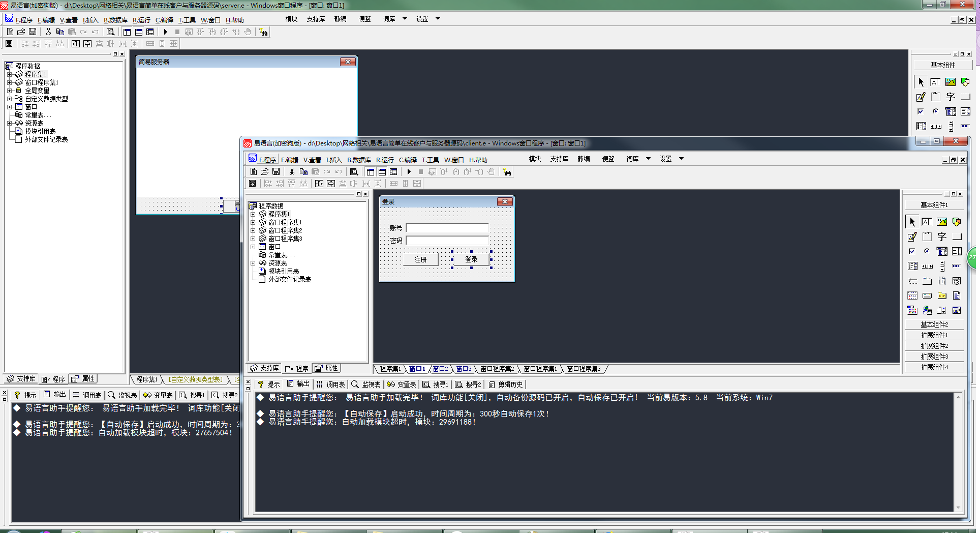Click the 账号 input field on login form
Image resolution: width=980 pixels, height=533 pixels.
click(x=447, y=228)
